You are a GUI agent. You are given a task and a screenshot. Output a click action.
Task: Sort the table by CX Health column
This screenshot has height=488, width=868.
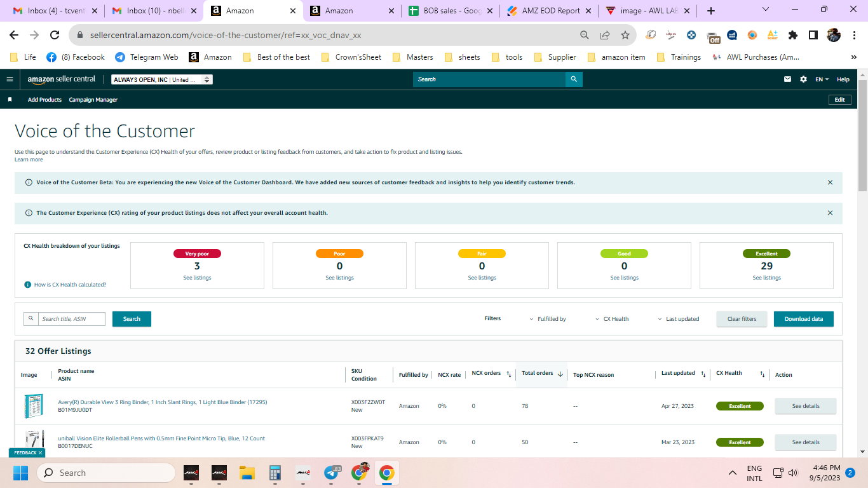pyautogui.click(x=763, y=374)
